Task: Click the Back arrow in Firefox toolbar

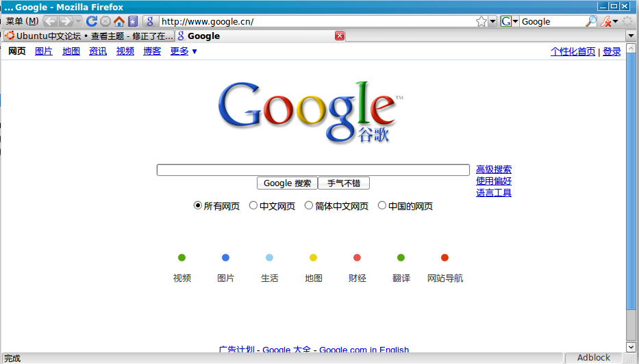Action: pos(50,21)
